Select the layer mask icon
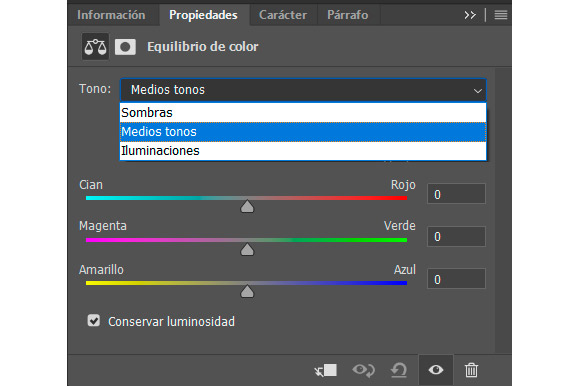This screenshot has width=579, height=386. coord(125,47)
